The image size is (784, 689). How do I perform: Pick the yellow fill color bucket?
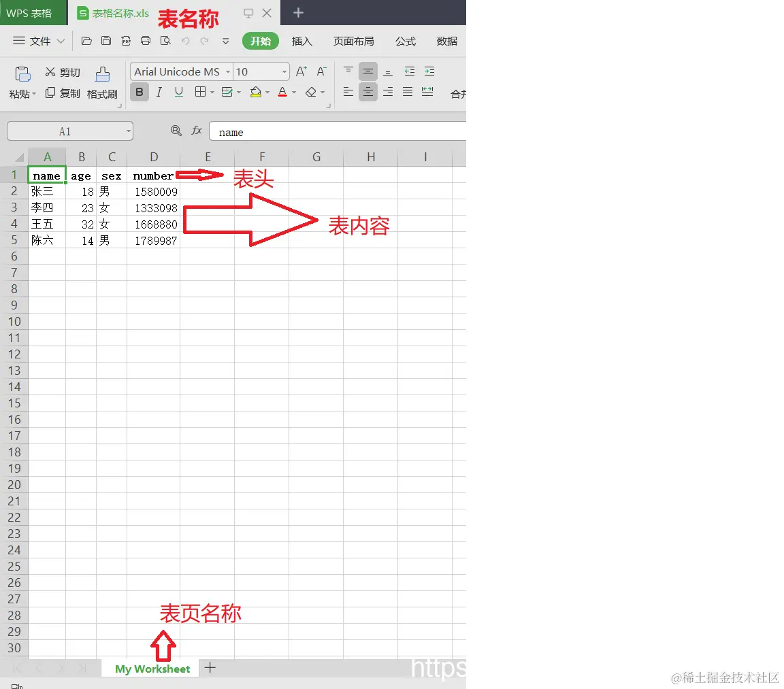point(256,92)
